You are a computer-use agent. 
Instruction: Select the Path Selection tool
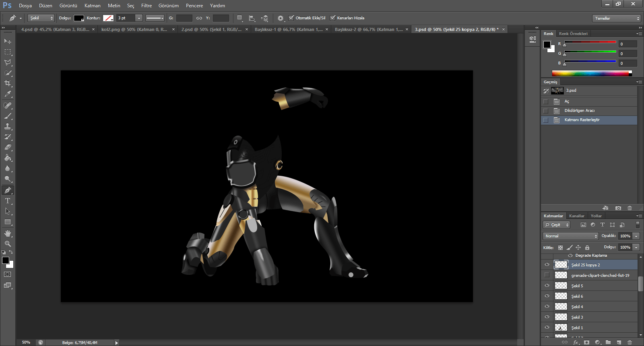point(8,211)
